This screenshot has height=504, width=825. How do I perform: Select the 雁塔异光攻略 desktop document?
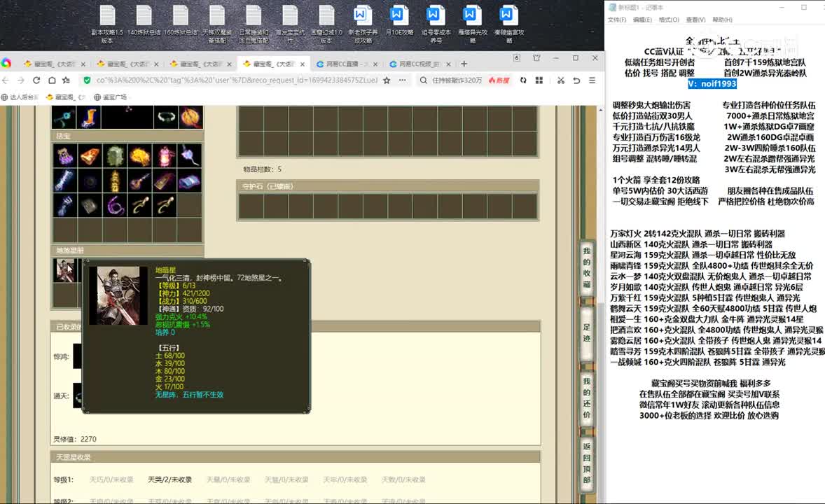pos(473,24)
